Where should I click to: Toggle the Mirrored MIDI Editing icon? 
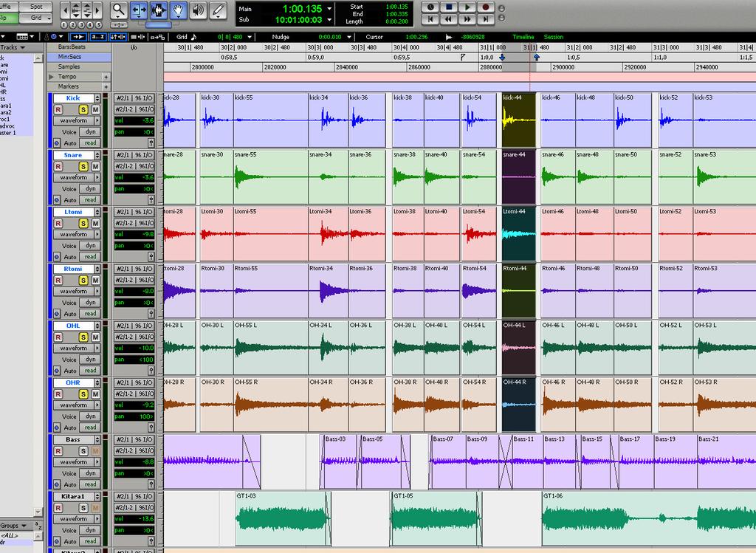pyautogui.click(x=158, y=37)
